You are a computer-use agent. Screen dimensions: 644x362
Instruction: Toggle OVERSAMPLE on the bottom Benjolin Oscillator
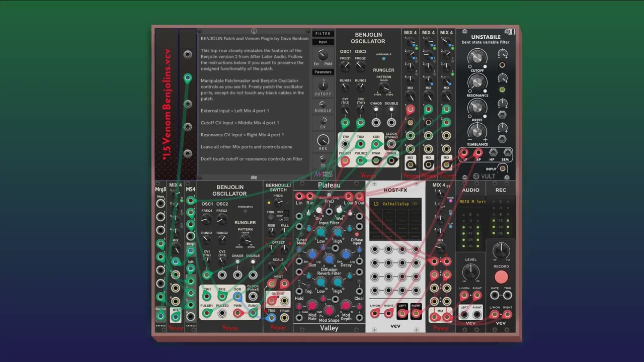coord(245,211)
